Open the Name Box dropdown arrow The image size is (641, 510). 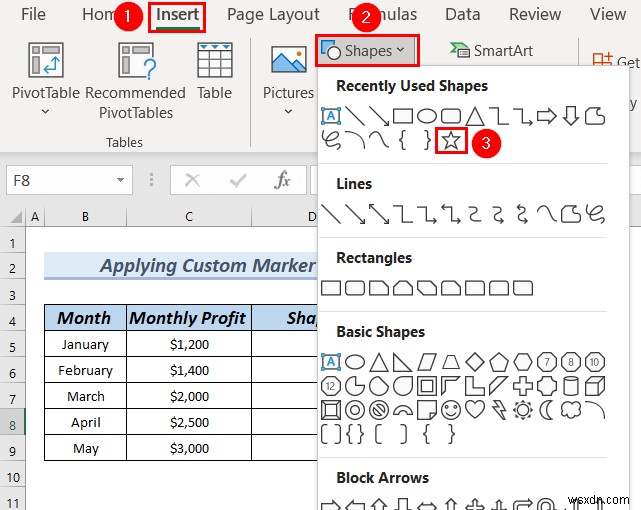pos(120,180)
